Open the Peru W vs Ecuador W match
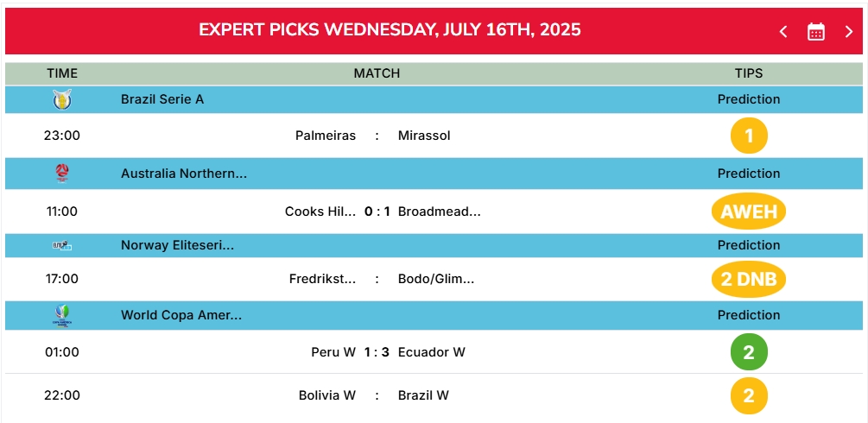868x423 pixels. [388, 352]
